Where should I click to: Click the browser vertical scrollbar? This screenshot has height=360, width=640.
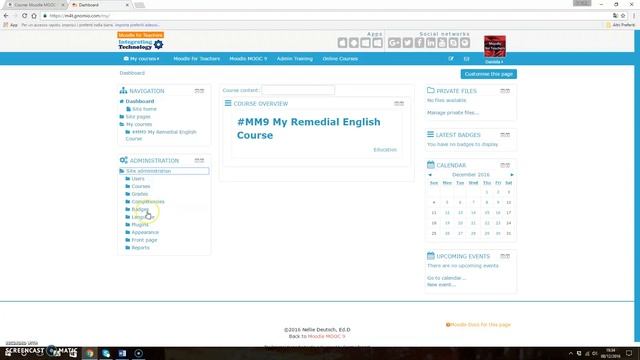(x=637, y=186)
